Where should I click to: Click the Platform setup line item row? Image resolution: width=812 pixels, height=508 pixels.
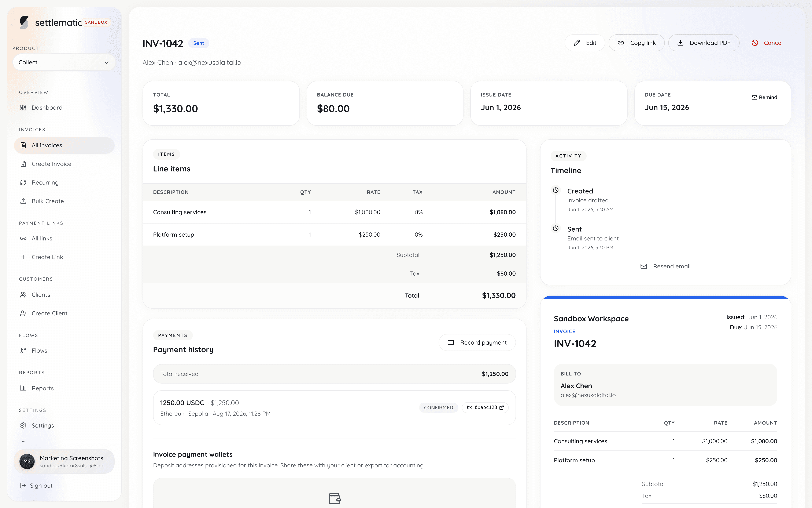(334, 235)
